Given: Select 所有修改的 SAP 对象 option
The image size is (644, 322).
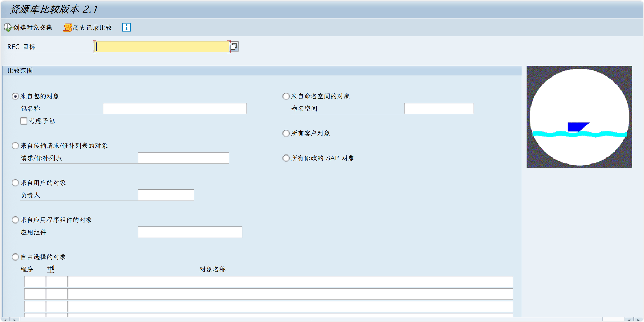Looking at the screenshot, I should tap(286, 158).
